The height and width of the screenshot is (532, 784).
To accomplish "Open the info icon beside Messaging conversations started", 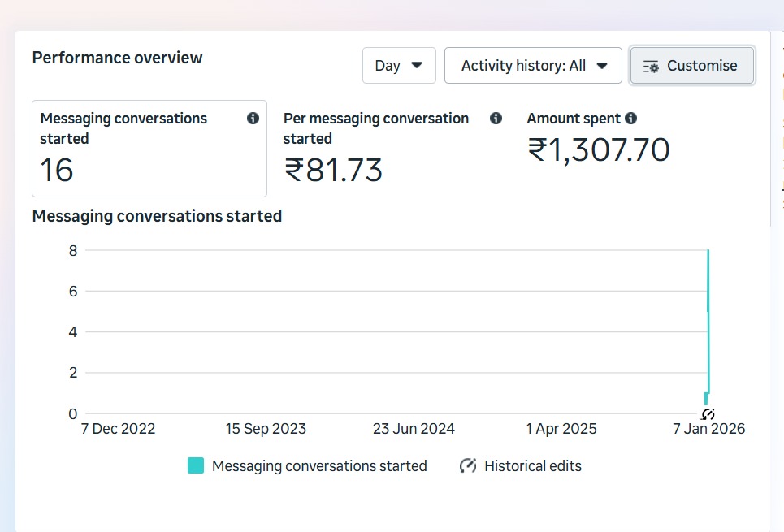I will [253, 119].
